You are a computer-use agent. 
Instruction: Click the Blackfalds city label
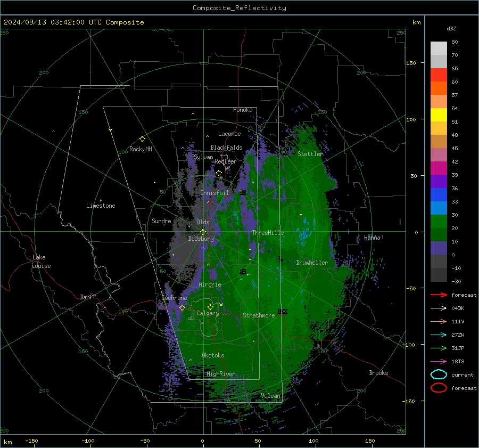tap(226, 148)
